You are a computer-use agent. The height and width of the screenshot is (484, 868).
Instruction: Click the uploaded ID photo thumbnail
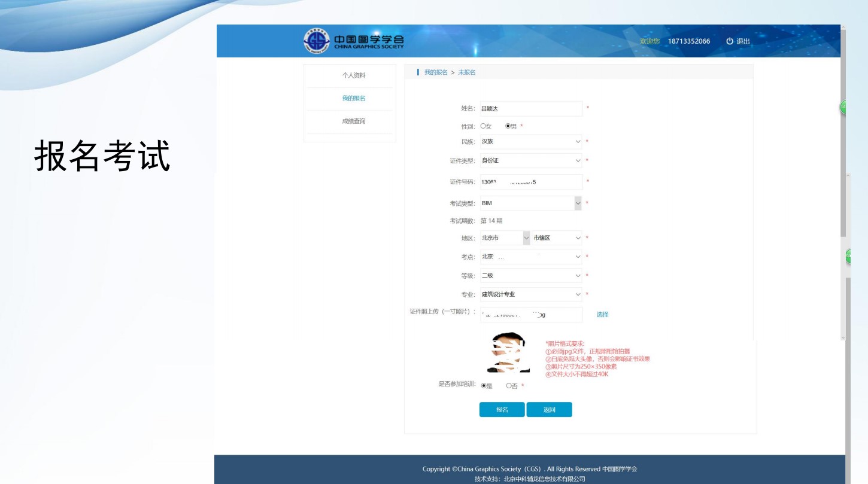tap(508, 353)
